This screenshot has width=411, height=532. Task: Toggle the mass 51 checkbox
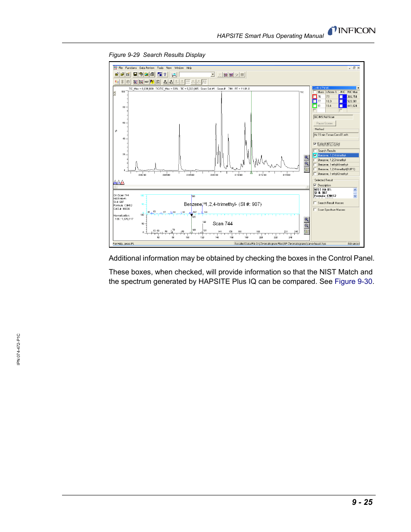pos(314,106)
